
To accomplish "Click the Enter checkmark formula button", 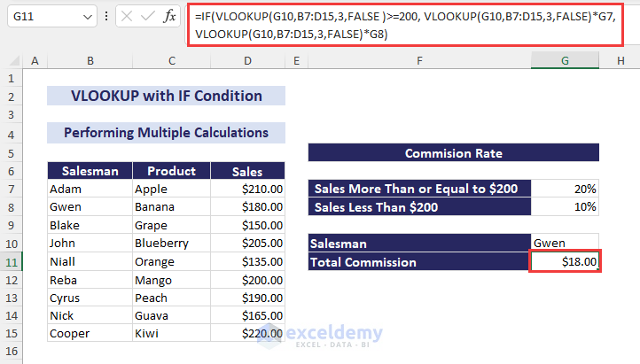I will [147, 16].
